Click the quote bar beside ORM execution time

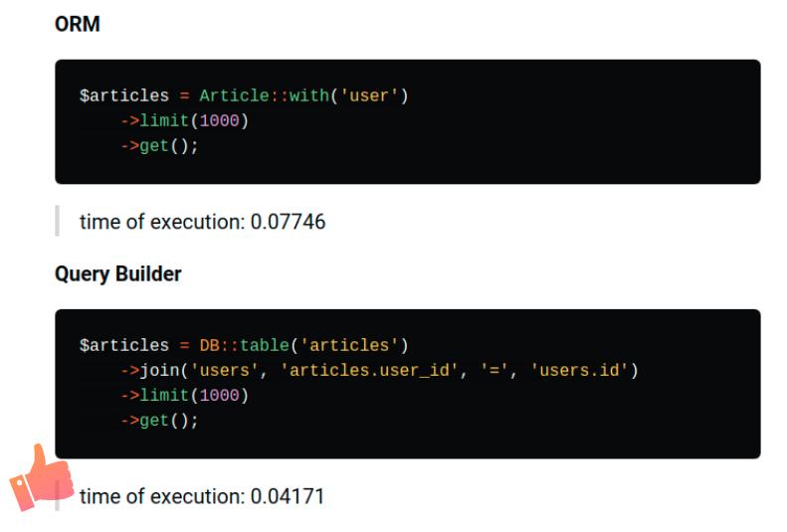point(58,221)
